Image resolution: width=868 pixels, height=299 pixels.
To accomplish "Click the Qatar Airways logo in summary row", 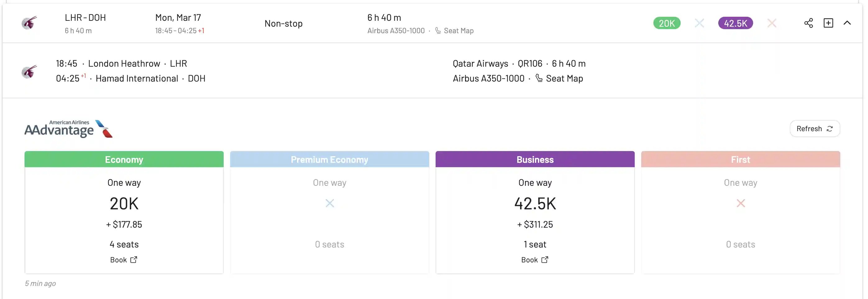I will point(29,23).
